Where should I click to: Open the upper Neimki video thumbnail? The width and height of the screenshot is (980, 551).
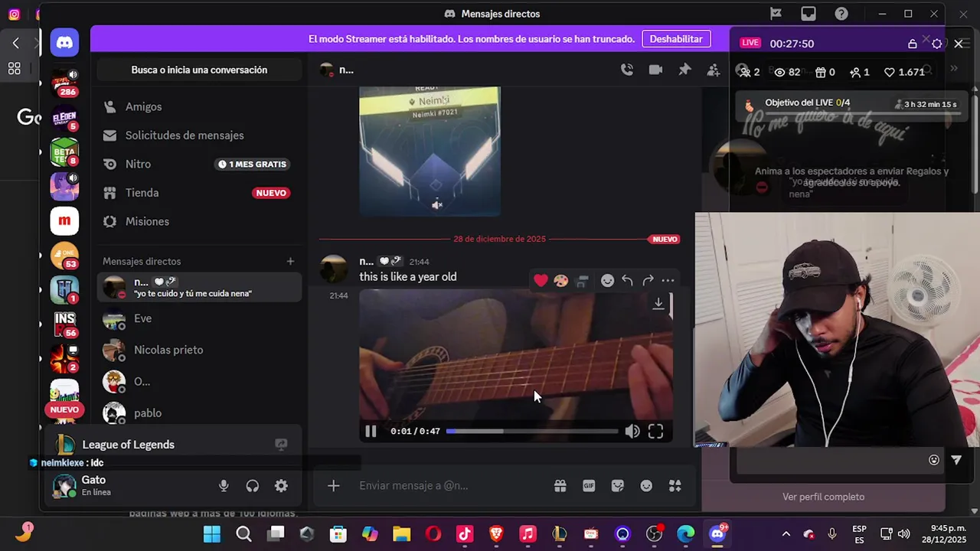point(430,151)
